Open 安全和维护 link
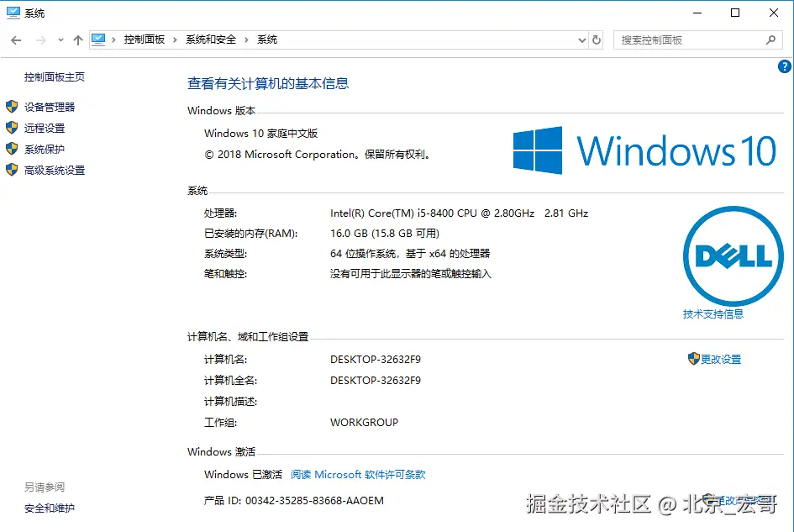794x532 pixels. 50,508
